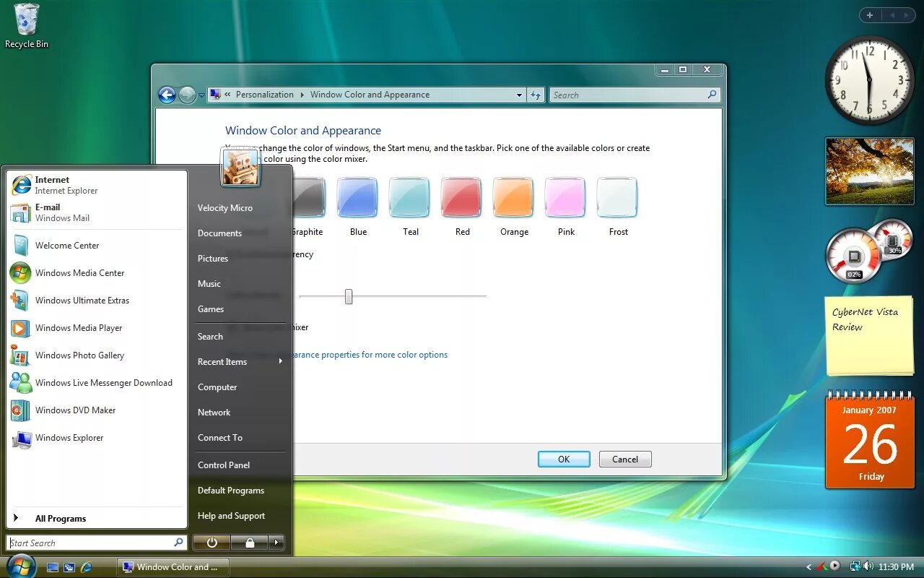Select the Orange color swatch
924x578 pixels.
coord(514,197)
